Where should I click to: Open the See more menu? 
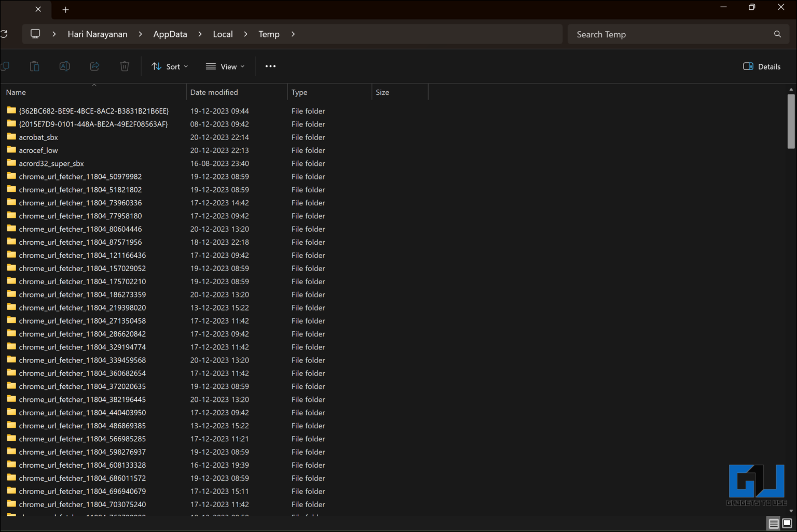point(270,66)
